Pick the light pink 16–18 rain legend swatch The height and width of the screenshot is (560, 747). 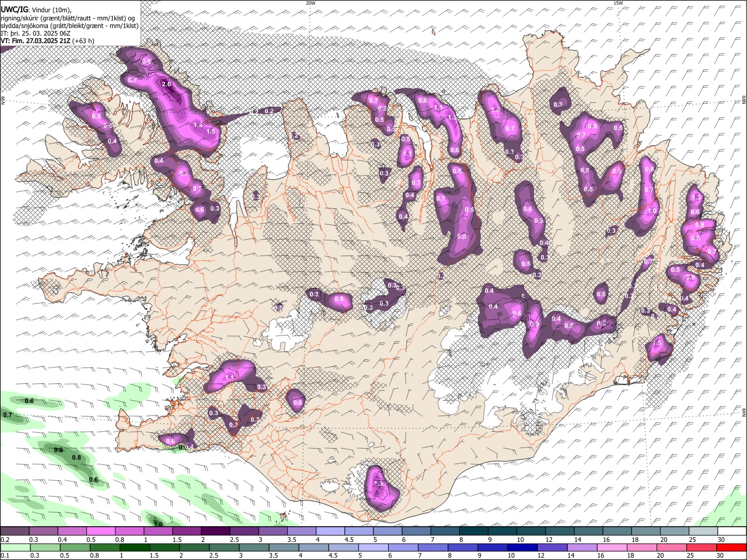[x=613, y=547]
